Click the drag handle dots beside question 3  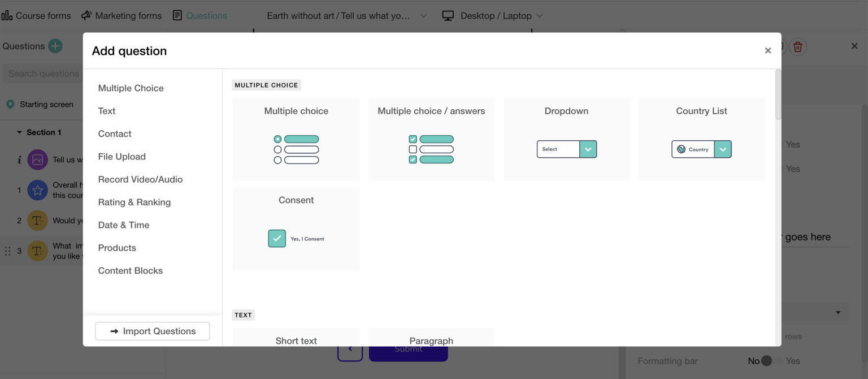coord(8,251)
